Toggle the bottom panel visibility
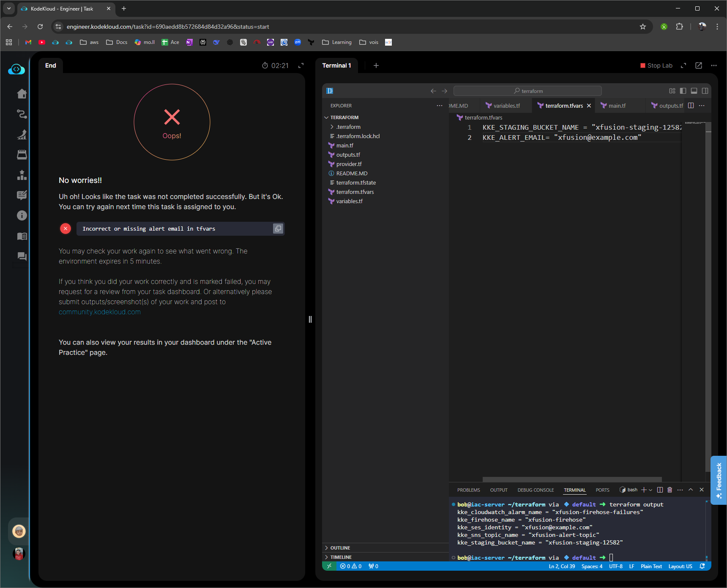 (694, 91)
